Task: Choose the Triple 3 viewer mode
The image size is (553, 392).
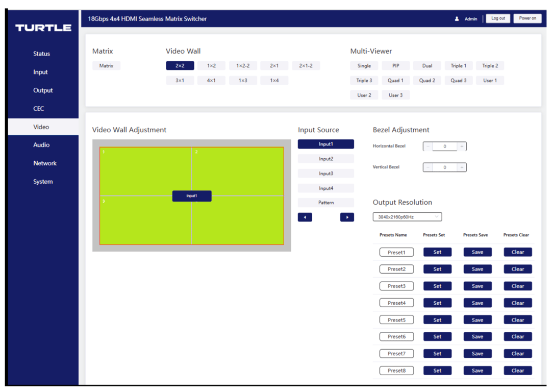Action: tap(364, 80)
